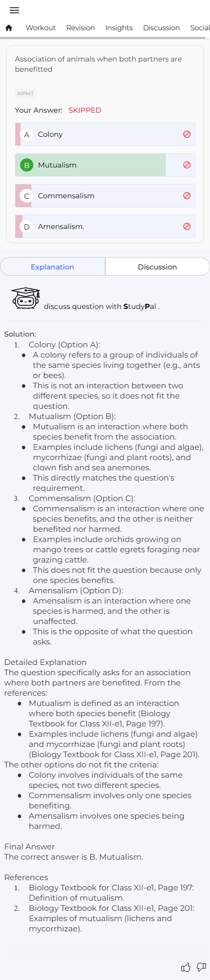Screen dimensions: 210x980
Task: Select option C circle for Commensalism
Action: [x=27, y=196]
